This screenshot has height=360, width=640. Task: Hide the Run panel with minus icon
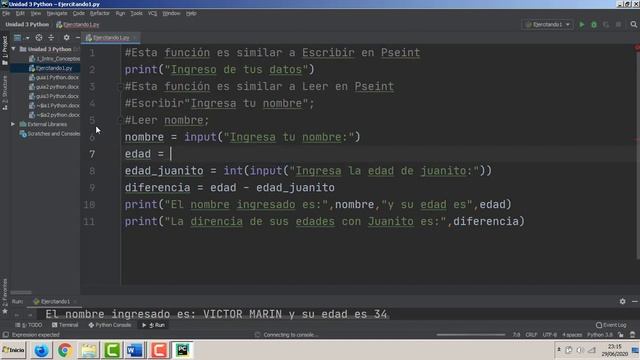pyautogui.click(x=635, y=301)
